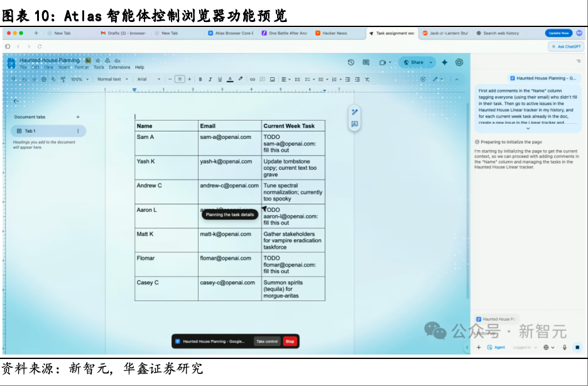
Task: Start a video call with camera icon
Action: [383, 62]
